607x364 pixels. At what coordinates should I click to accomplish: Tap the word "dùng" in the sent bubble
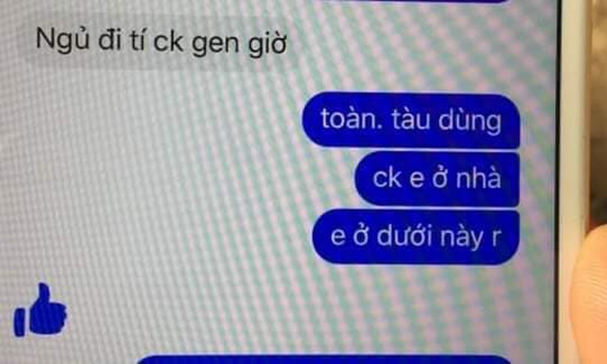point(469,121)
